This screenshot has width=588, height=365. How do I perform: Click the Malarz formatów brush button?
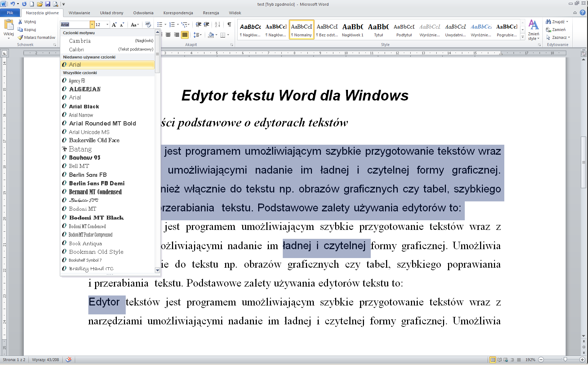click(37, 37)
